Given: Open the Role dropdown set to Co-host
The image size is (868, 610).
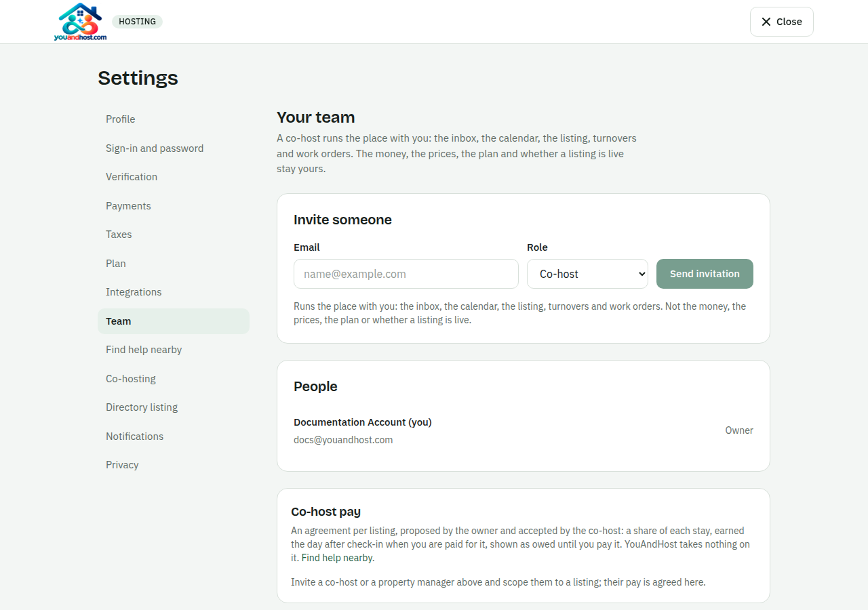Looking at the screenshot, I should coord(587,274).
